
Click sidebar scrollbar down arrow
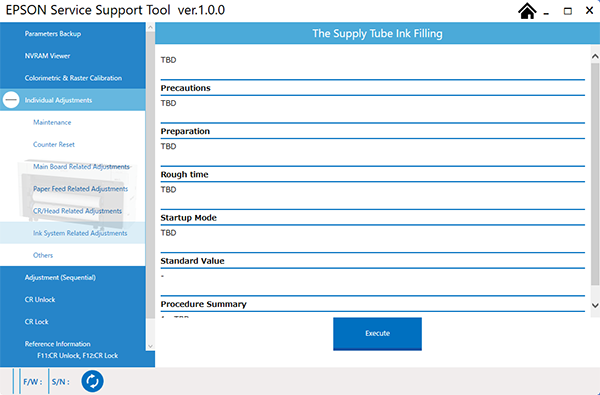pyautogui.click(x=150, y=346)
